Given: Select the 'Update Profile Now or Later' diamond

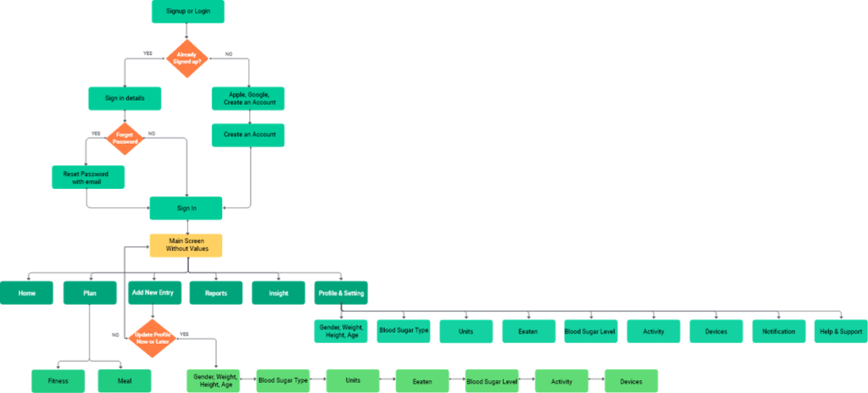Looking at the screenshot, I should [x=153, y=338].
